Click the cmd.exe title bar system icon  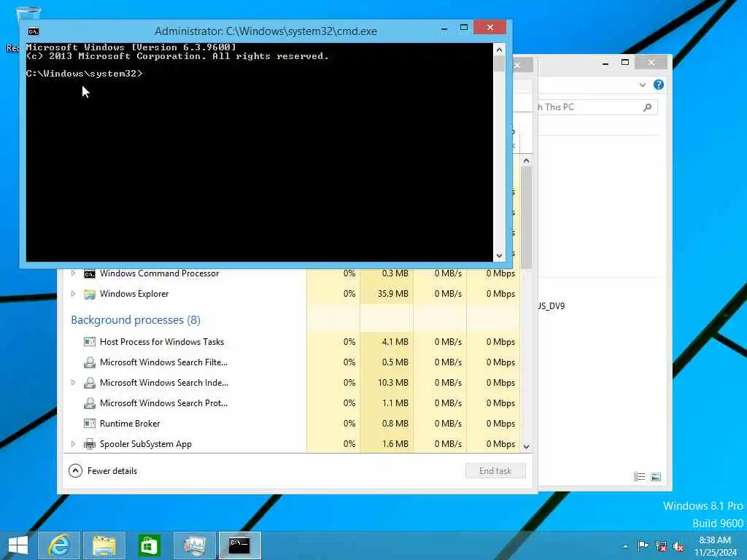point(34,31)
